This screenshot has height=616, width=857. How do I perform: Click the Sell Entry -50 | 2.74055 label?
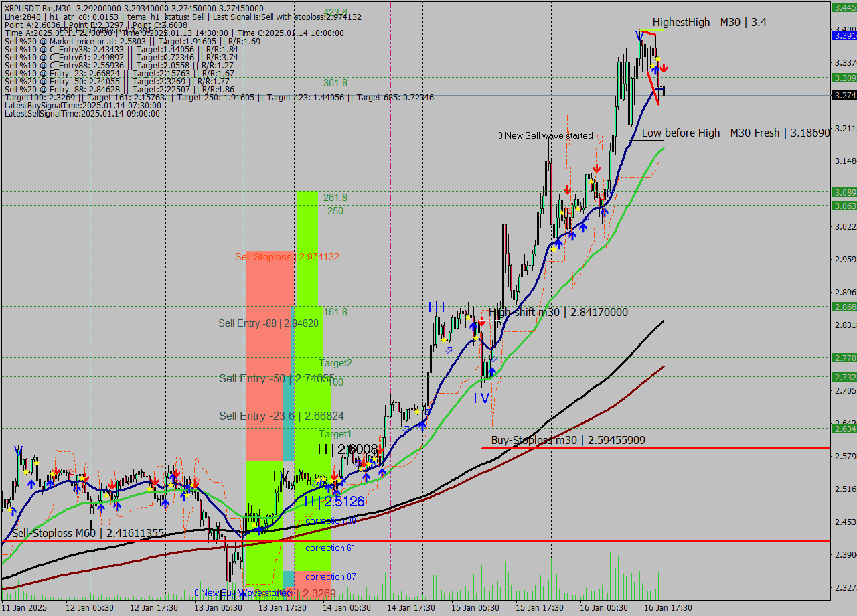pos(277,378)
